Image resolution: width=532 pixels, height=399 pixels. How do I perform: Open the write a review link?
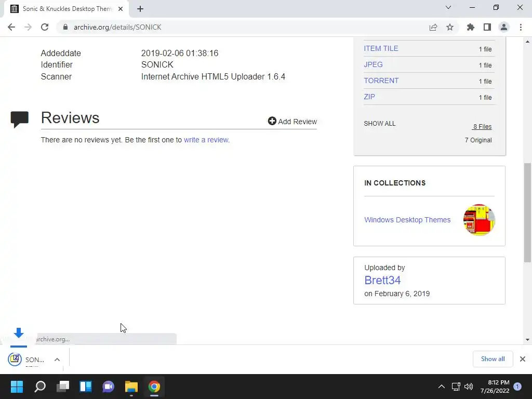[x=207, y=140]
